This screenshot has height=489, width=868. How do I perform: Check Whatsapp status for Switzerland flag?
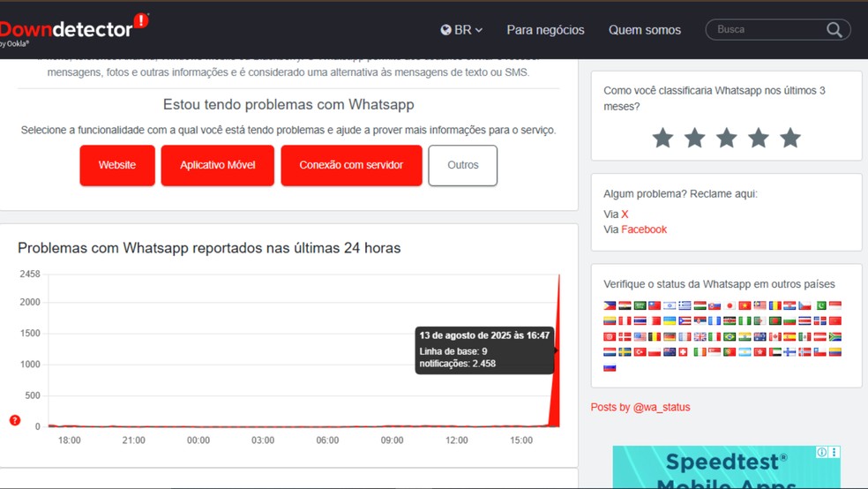pyautogui.click(x=683, y=352)
